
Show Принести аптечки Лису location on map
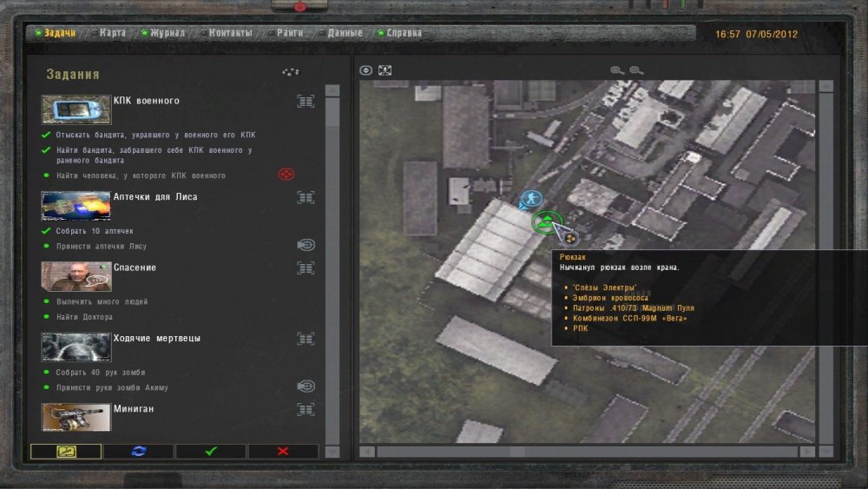coord(306,245)
